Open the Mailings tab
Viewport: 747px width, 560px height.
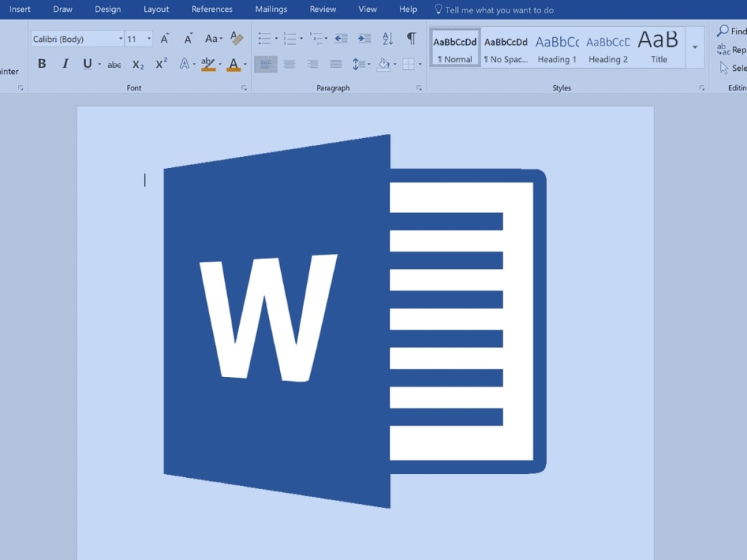[x=271, y=10]
